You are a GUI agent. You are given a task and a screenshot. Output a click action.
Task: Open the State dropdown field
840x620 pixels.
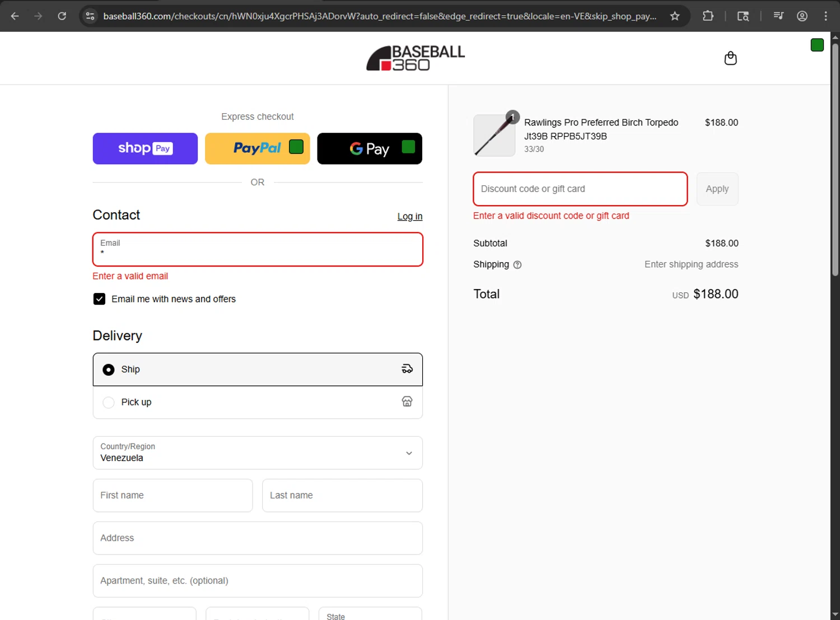[x=370, y=613]
